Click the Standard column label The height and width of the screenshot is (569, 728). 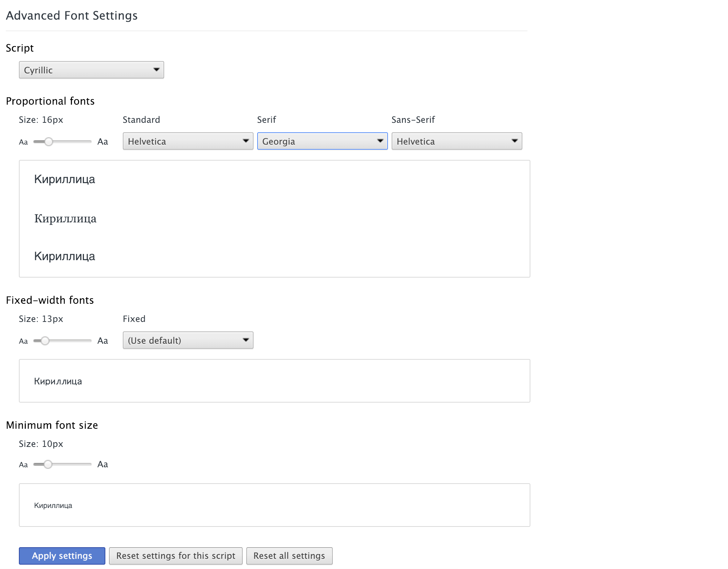141,120
